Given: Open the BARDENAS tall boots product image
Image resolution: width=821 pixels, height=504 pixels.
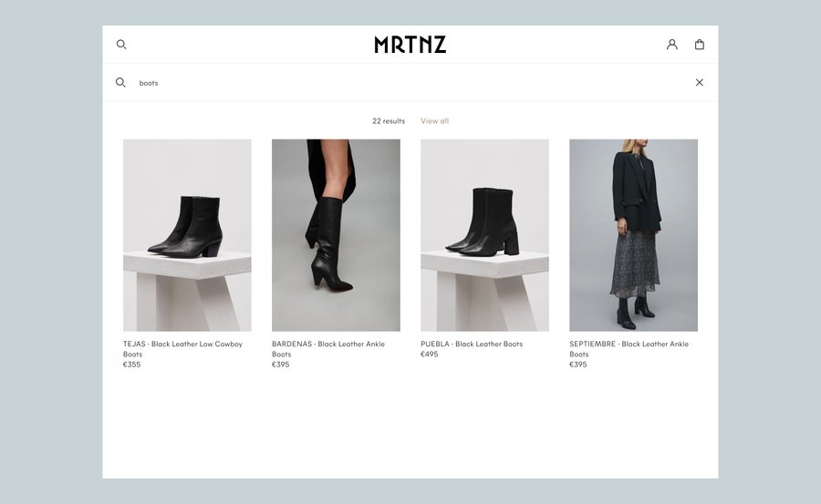Looking at the screenshot, I should pos(336,235).
